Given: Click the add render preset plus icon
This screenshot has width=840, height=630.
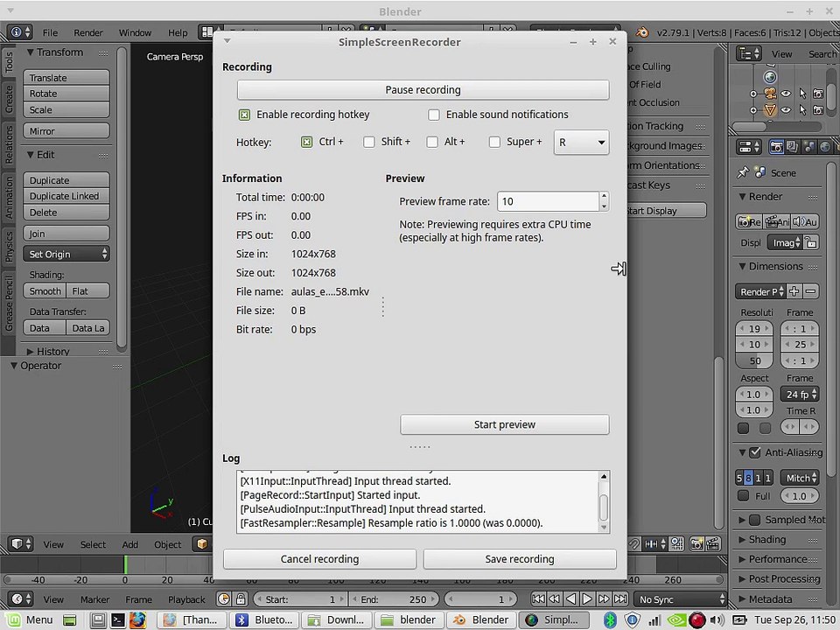Looking at the screenshot, I should point(794,291).
